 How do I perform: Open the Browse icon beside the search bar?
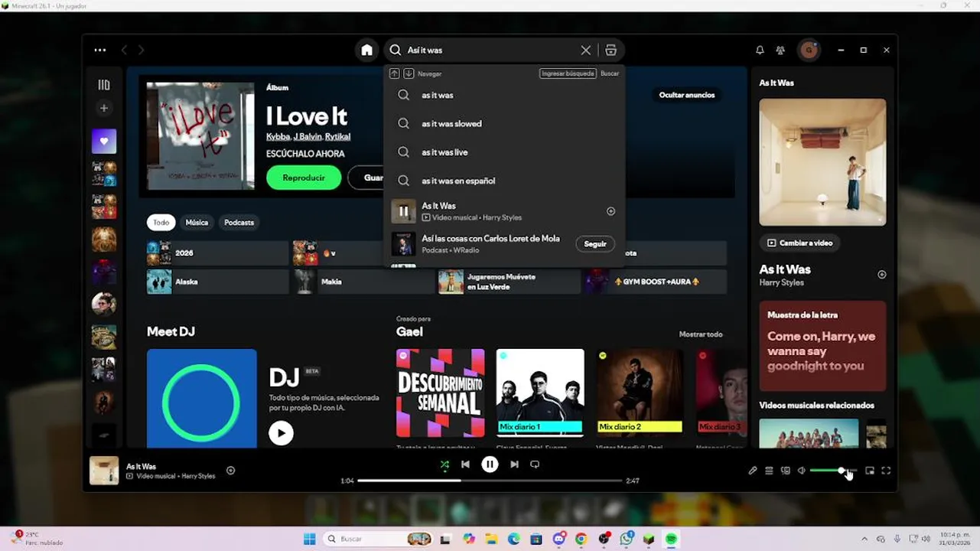[x=610, y=50]
